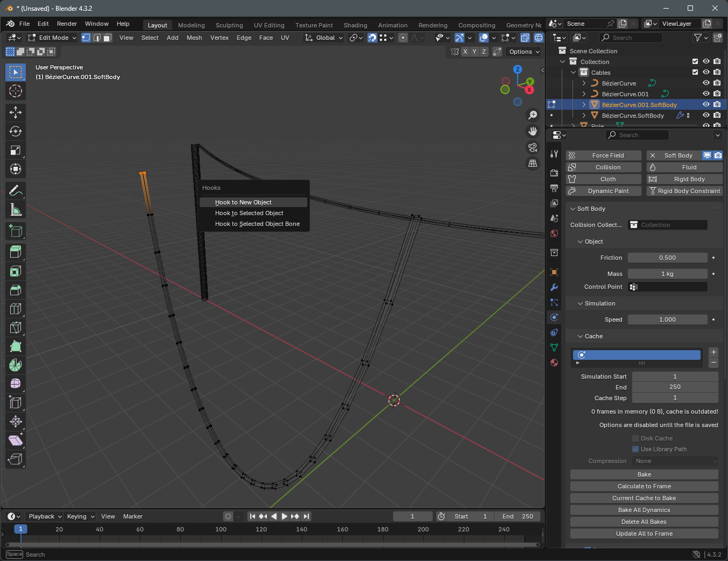Switch to face select mode
728x561 pixels.
[x=108, y=38]
